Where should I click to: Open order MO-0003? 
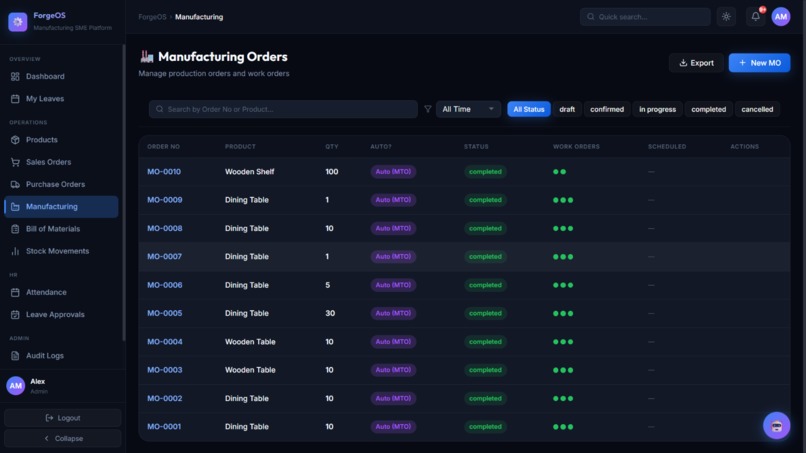164,370
